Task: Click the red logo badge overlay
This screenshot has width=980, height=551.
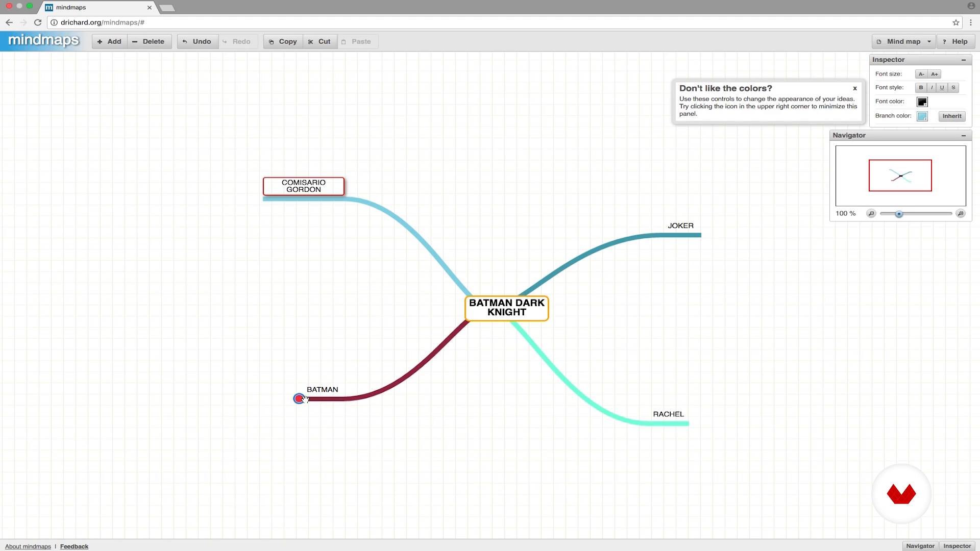Action: [901, 494]
